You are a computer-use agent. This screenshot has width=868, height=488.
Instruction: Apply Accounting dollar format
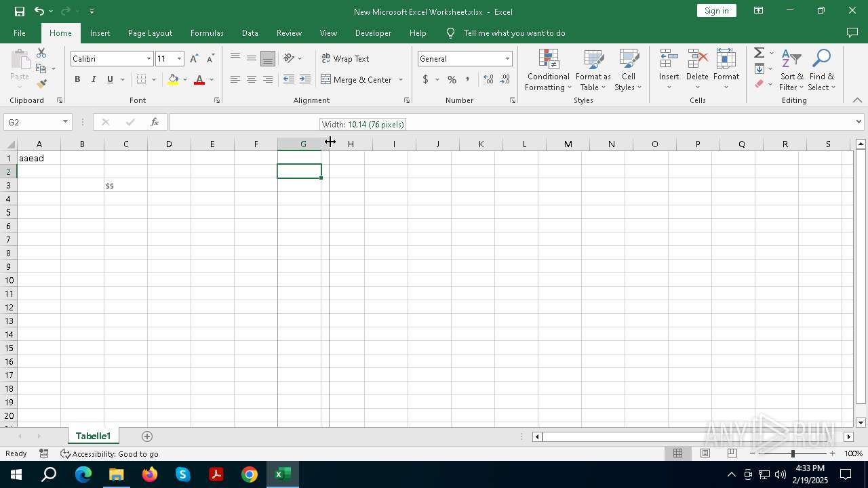click(425, 79)
